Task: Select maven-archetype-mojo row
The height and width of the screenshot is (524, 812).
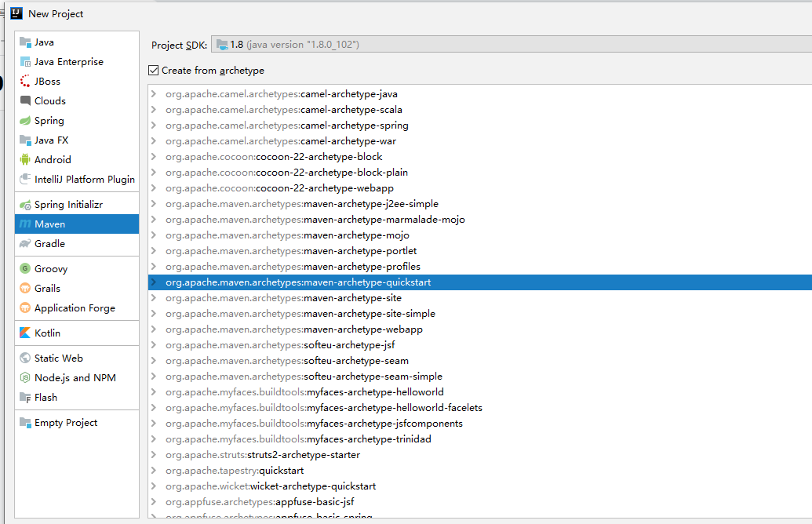Action: 479,235
